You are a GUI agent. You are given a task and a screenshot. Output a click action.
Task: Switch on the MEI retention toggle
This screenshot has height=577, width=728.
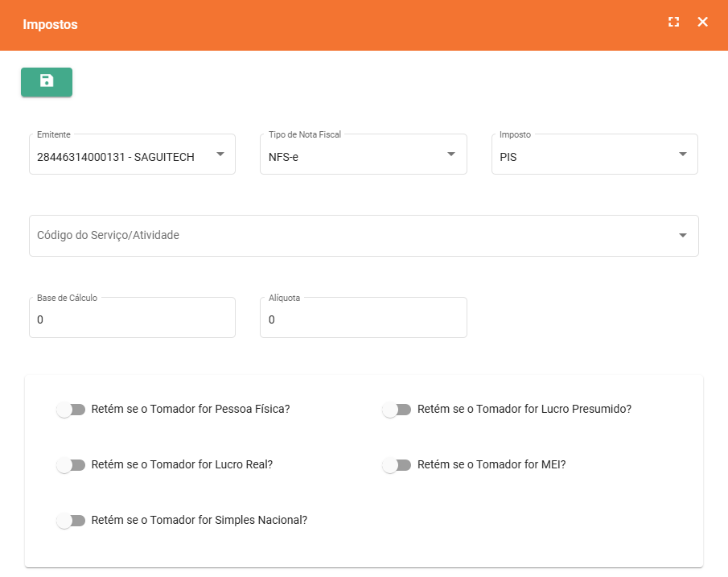click(x=397, y=465)
